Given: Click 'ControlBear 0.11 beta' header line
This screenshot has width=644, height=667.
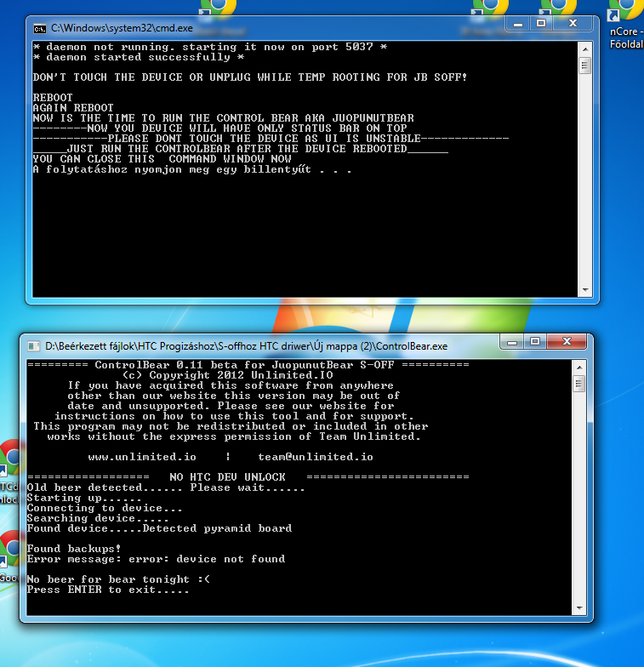Looking at the screenshot, I should (248, 365).
